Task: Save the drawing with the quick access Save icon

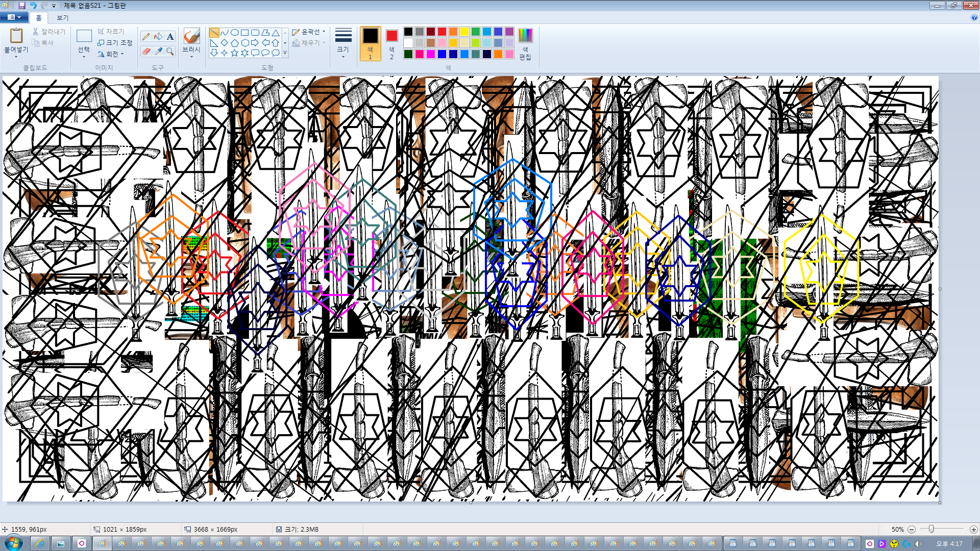Action: point(21,6)
